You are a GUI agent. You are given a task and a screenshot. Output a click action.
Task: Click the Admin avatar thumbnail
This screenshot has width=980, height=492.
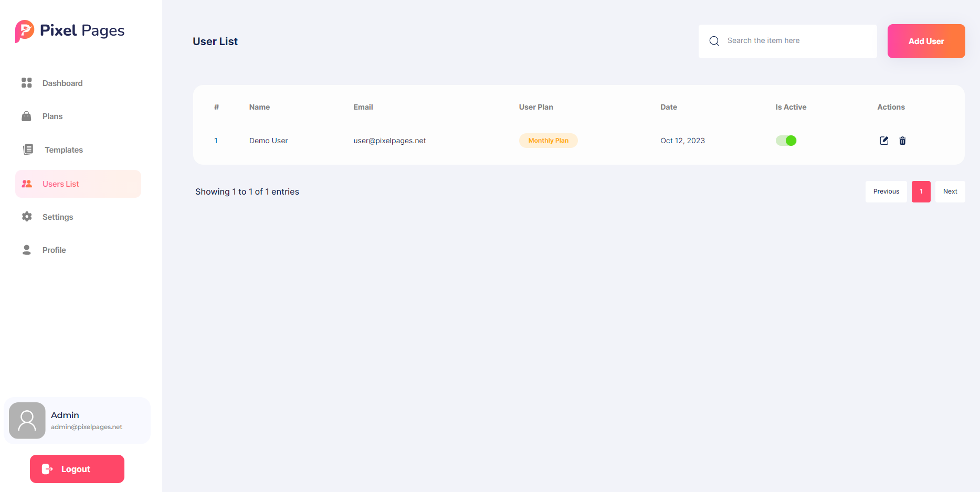click(27, 421)
